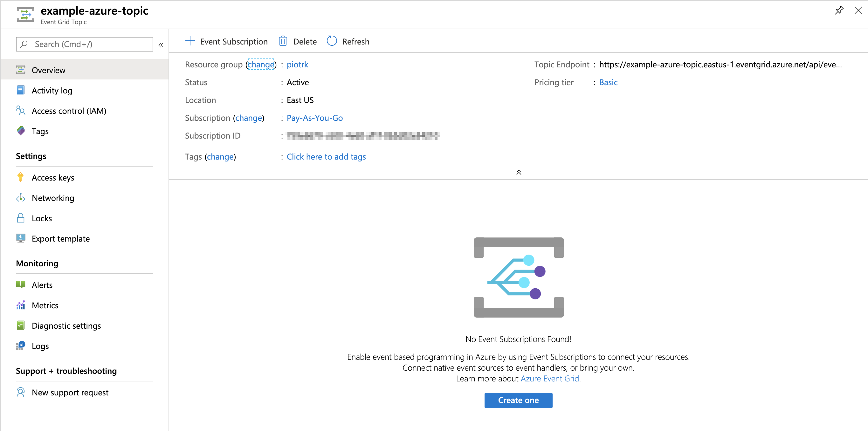This screenshot has width=868, height=431.
Task: Click the Locks padlock icon
Action: pos(21,218)
